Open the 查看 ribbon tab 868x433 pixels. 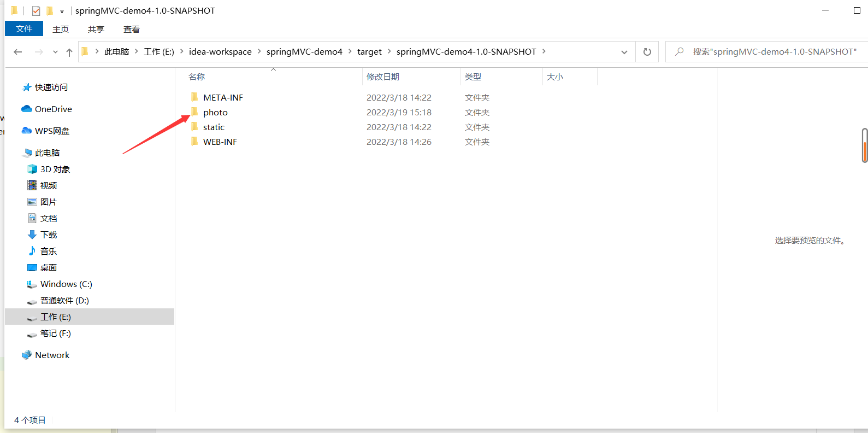click(x=132, y=29)
